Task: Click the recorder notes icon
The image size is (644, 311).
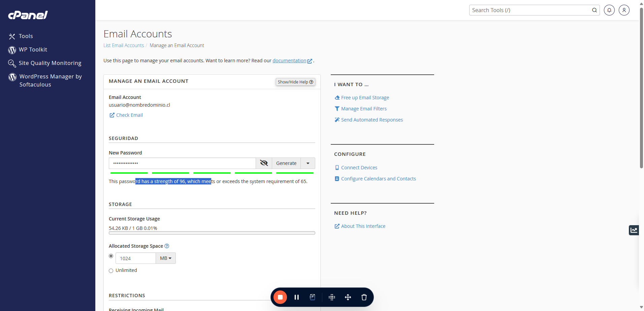Action: (313, 297)
